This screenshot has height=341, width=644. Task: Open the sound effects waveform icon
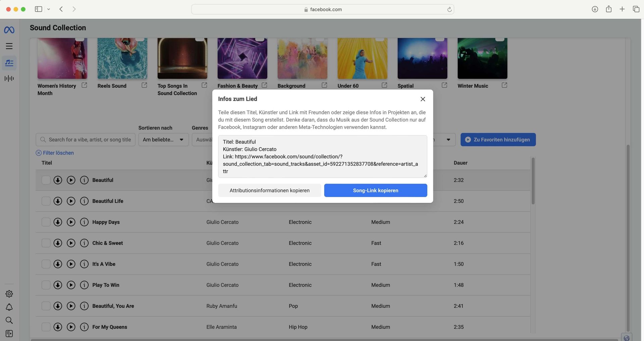[9, 78]
